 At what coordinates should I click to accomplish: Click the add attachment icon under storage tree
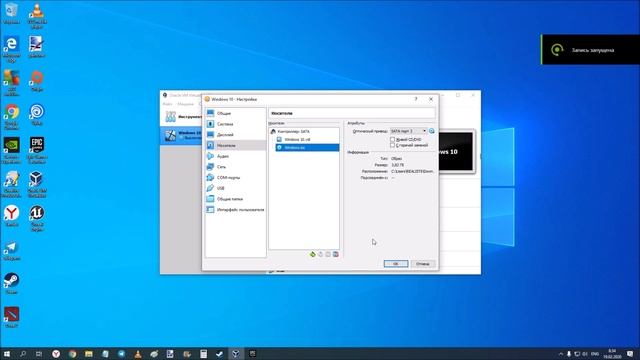pyautogui.click(x=328, y=254)
